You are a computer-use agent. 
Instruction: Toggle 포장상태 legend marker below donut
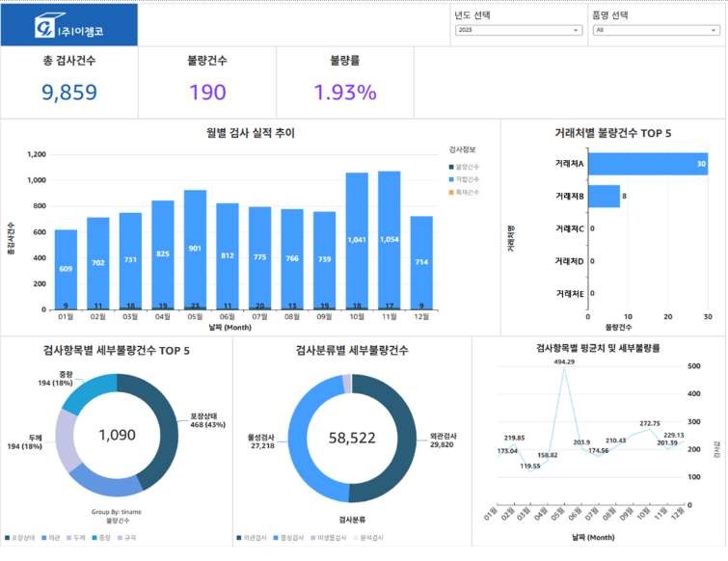7,538
